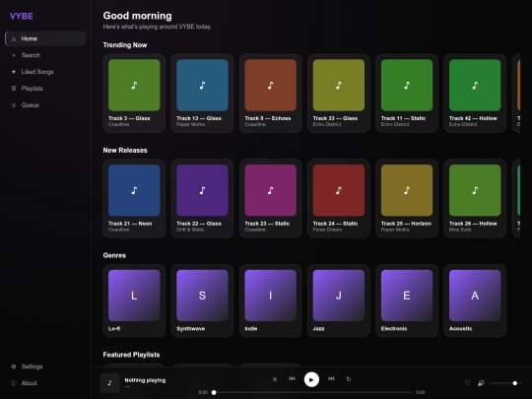This screenshot has height=399, width=532.
Task: Open Track 33 — Glass olive cover
Action: [339, 85]
